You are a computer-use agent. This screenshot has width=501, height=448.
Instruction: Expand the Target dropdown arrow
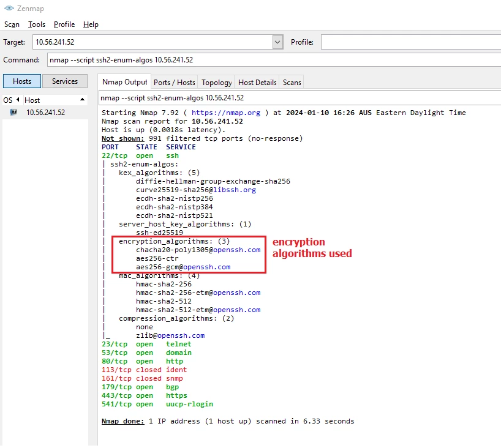277,42
